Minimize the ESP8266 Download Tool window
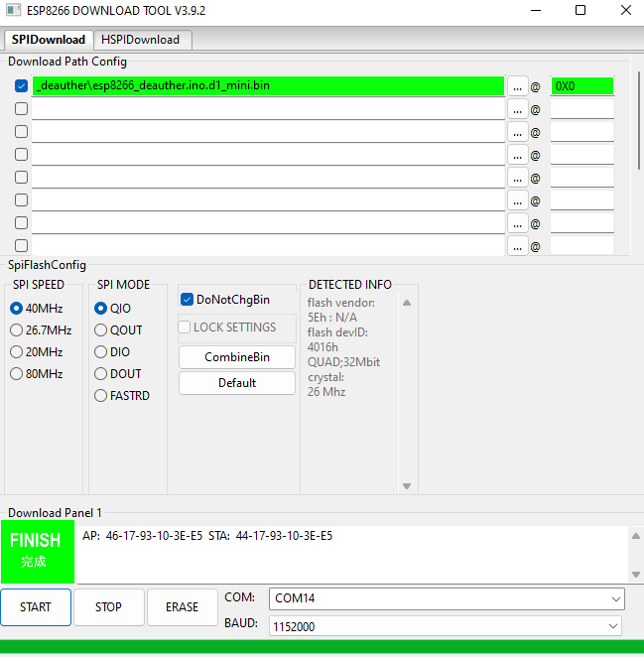The image size is (644, 657). tap(536, 11)
